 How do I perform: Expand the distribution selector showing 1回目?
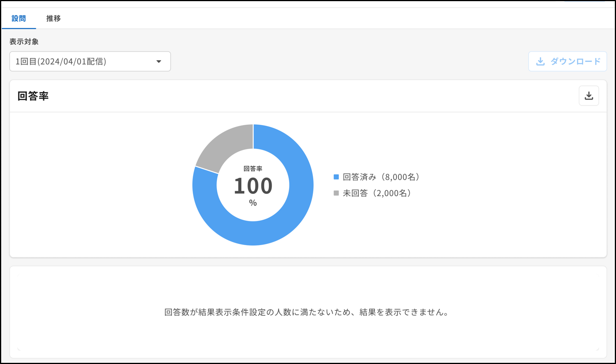pyautogui.click(x=89, y=61)
